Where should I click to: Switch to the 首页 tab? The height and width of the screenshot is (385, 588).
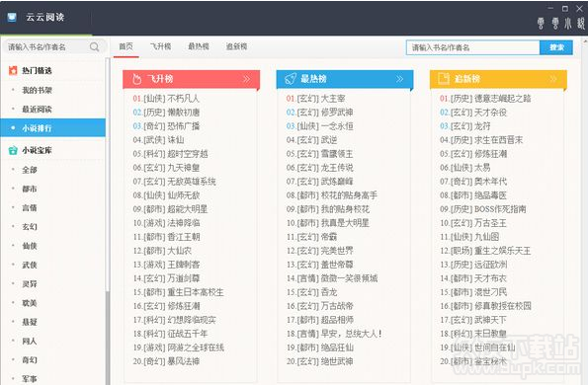point(126,46)
